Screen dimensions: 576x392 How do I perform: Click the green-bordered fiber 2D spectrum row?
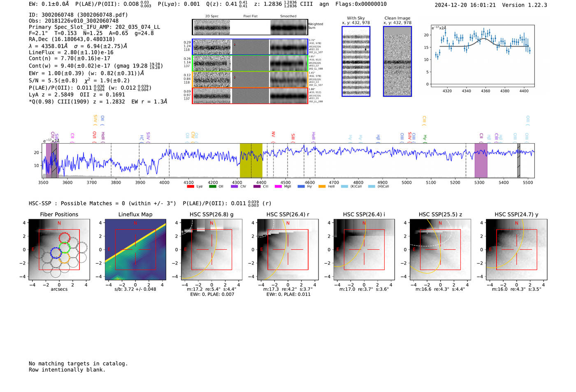[250, 63]
